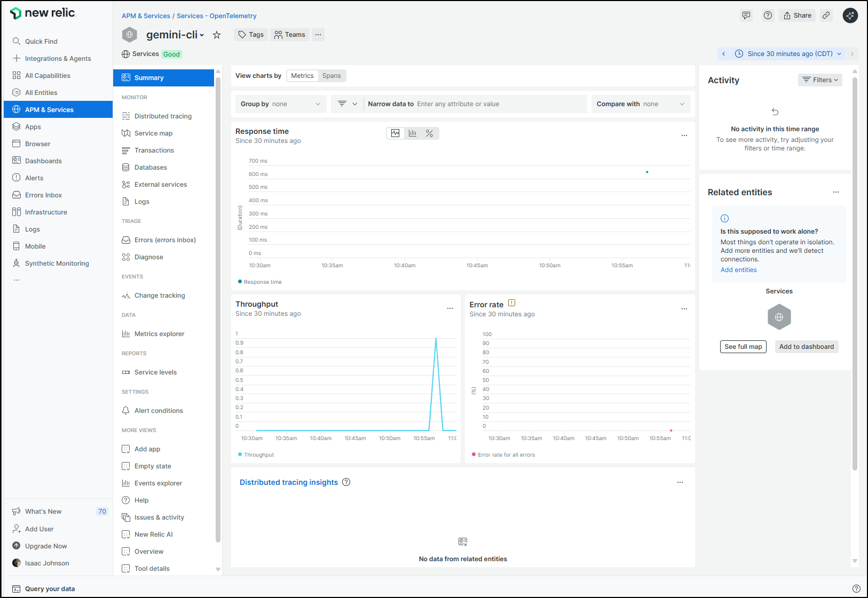The image size is (868, 598).
Task: Open Response time chart options menu
Action: [x=684, y=135]
